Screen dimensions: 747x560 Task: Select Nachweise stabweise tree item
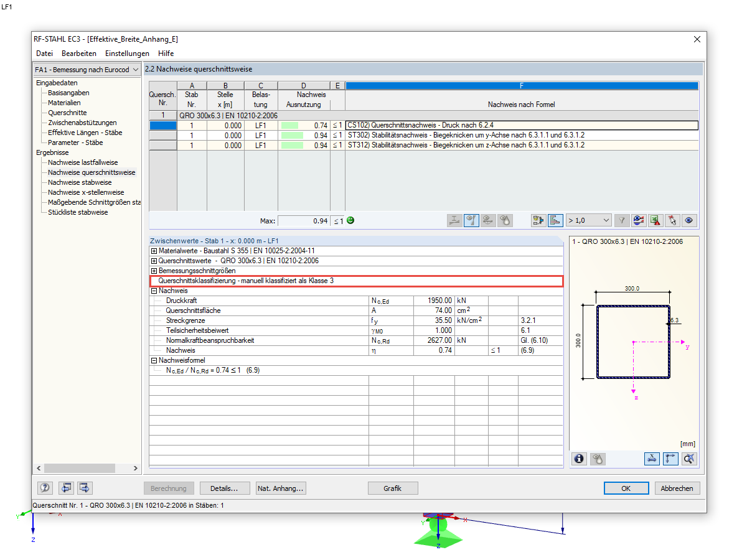80,182
